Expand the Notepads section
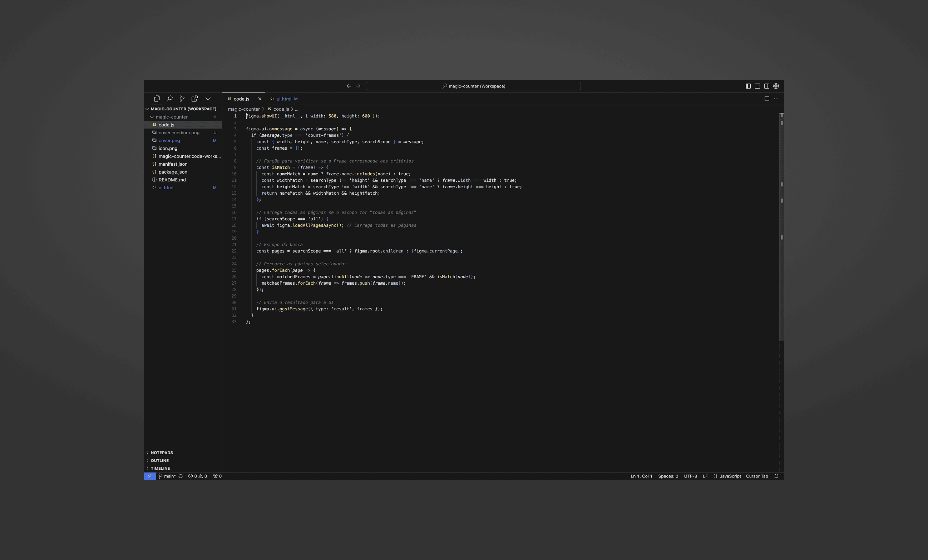The height and width of the screenshot is (560, 928). [x=162, y=453]
